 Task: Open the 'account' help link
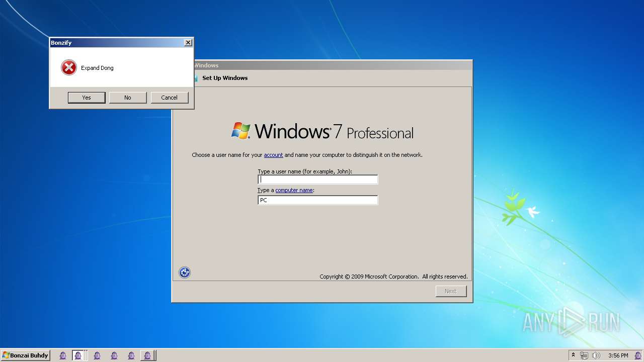[x=273, y=155]
